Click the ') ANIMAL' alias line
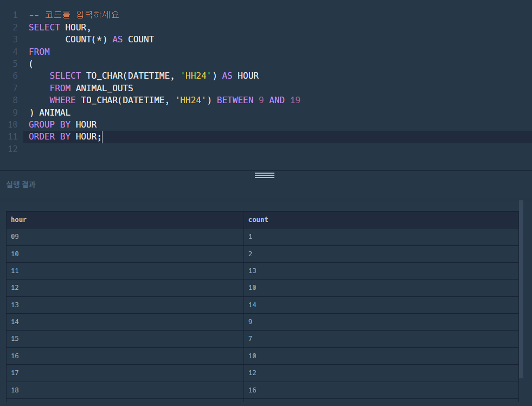The image size is (532, 406). tap(49, 113)
